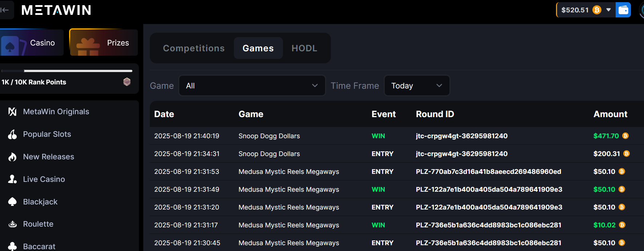This screenshot has width=644, height=251.
Task: Click the WIN event in the 21:31:17 row
Action: [378, 225]
